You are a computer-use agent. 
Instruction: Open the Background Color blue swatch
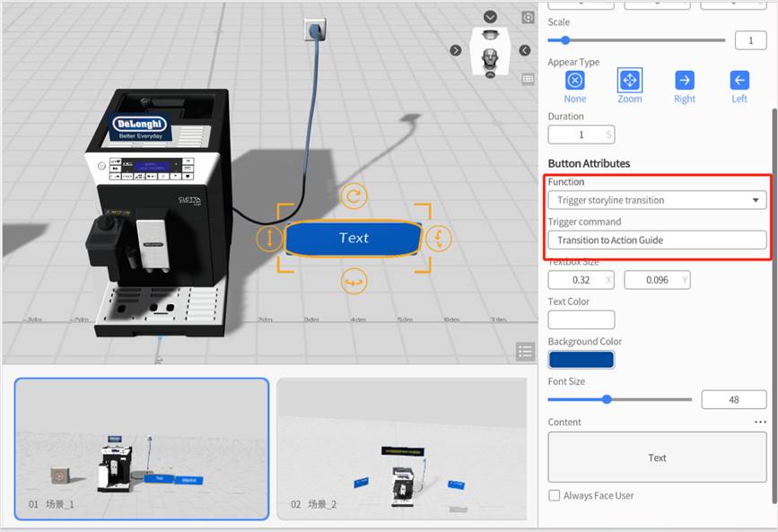(x=581, y=360)
